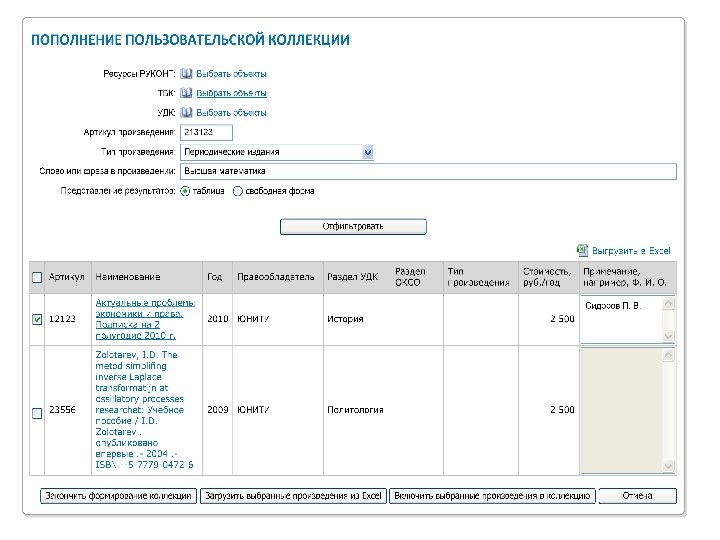Click the Правообладатель column header
Viewport: 720px width, 540px height.
[x=276, y=277]
